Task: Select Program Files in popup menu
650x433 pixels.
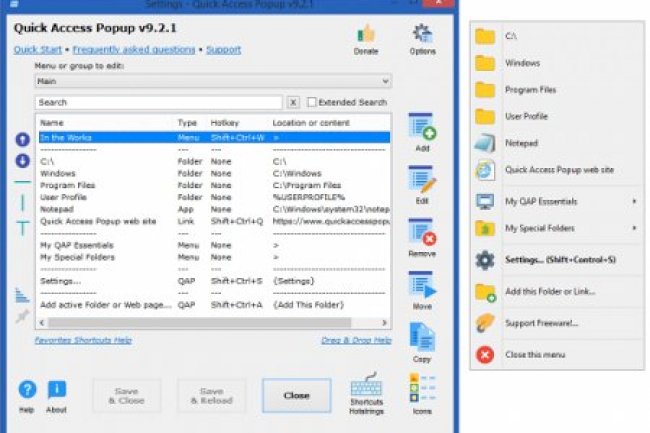Action: coord(557,90)
